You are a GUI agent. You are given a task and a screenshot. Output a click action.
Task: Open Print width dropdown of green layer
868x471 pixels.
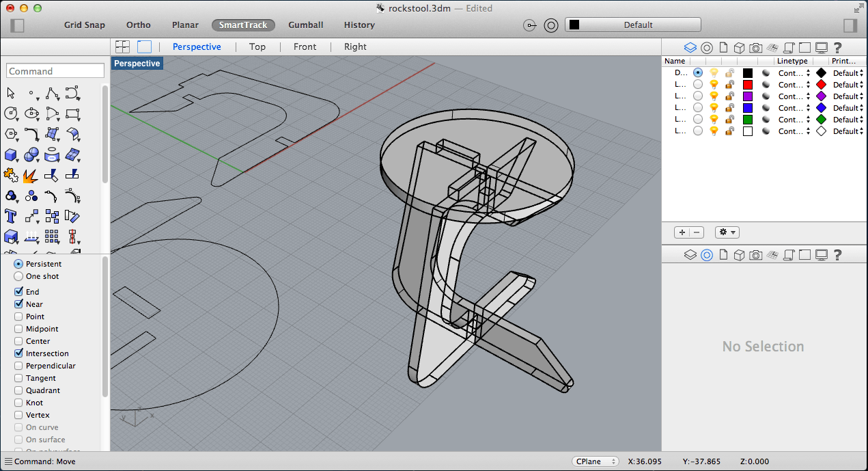(x=848, y=120)
